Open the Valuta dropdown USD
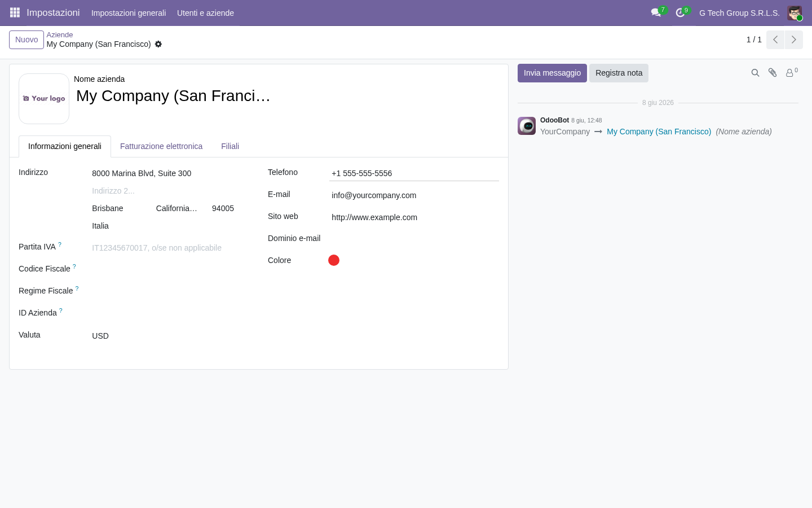 pos(171,336)
